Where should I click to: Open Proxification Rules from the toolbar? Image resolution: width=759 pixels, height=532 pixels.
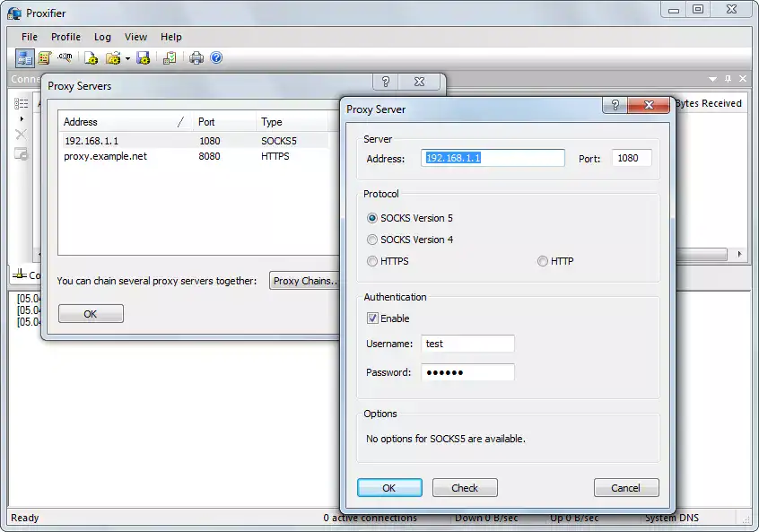point(44,58)
